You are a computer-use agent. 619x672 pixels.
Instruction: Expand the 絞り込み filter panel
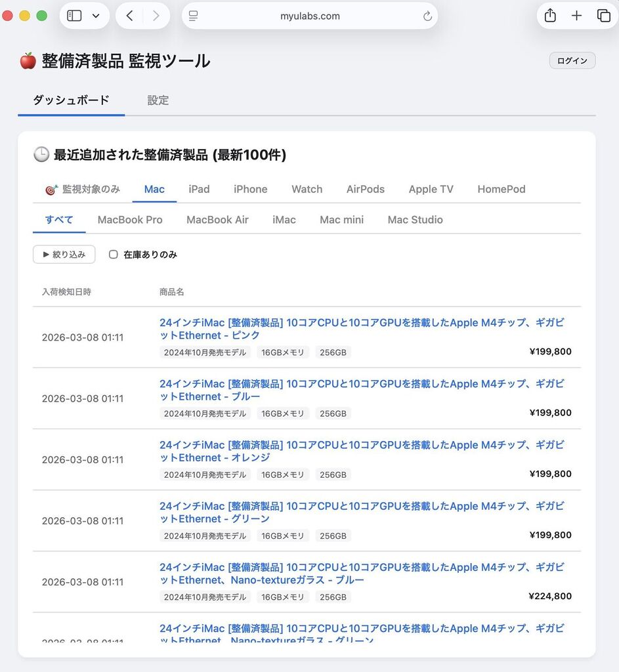tap(64, 255)
